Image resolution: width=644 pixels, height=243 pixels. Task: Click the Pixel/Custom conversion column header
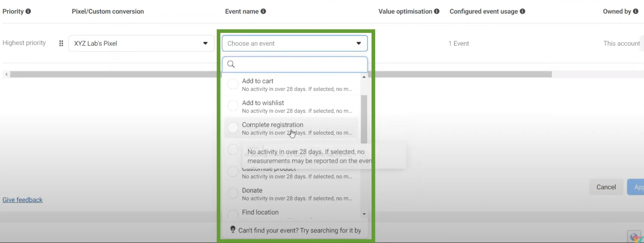click(x=108, y=11)
